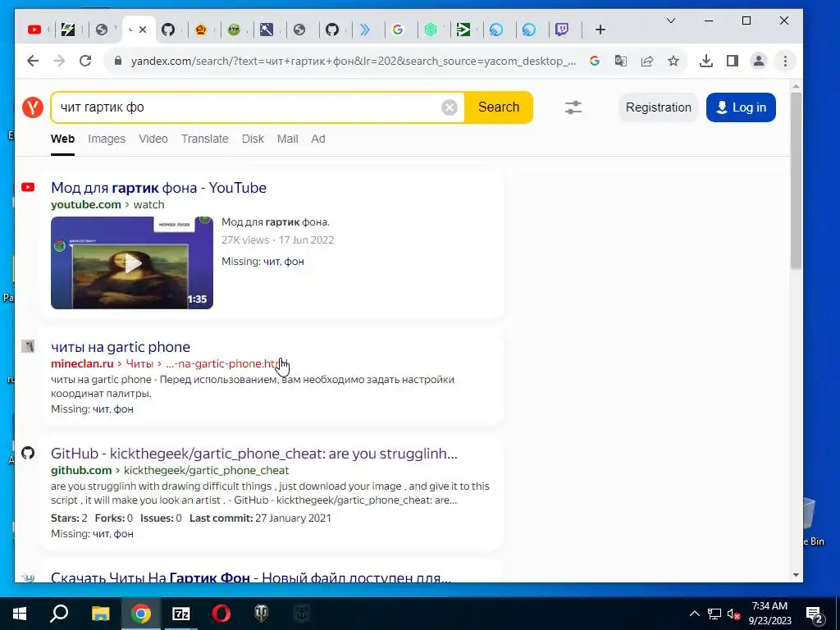Share this page icon
The image size is (840, 630).
[647, 61]
